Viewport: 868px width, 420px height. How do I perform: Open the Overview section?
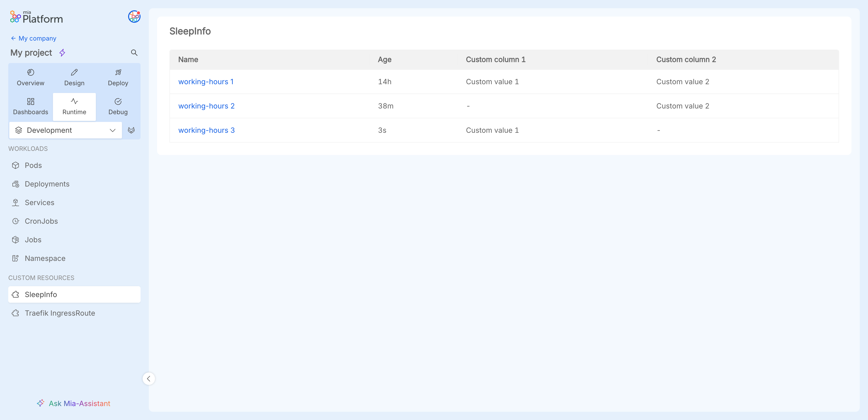point(31,77)
